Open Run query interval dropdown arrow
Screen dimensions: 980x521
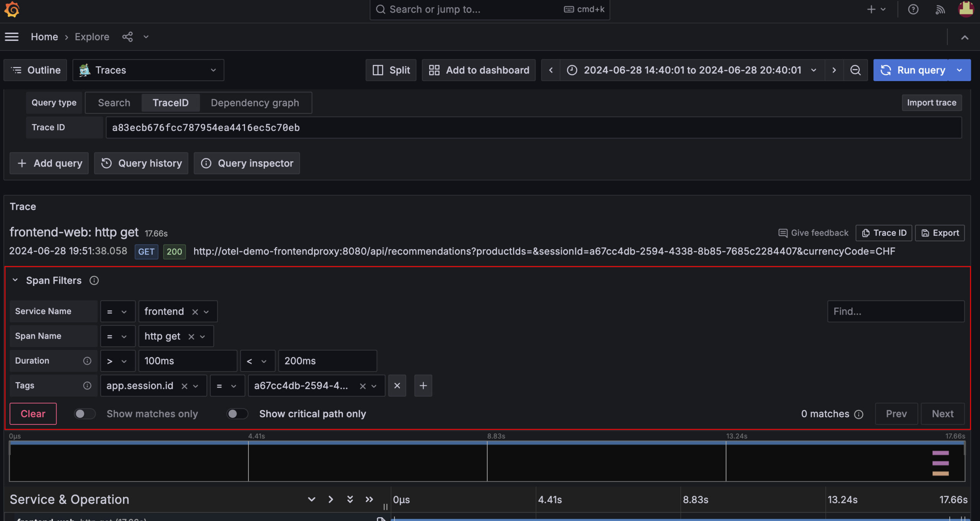959,70
